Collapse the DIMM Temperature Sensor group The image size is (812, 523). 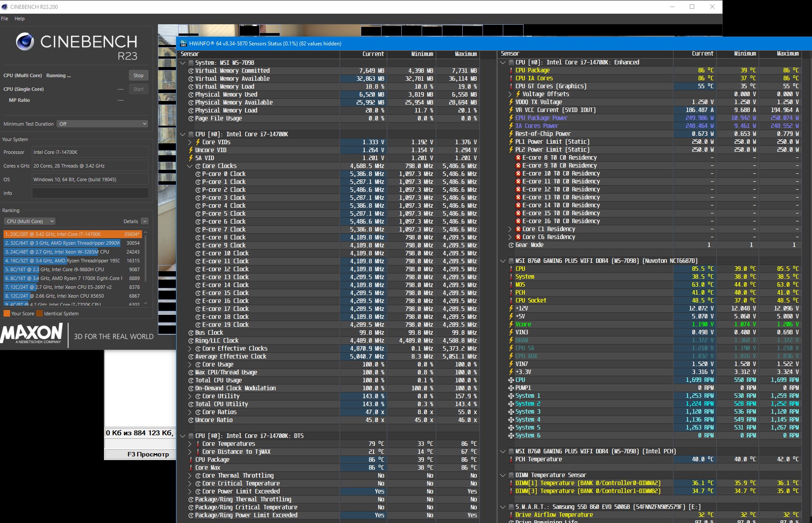[x=503, y=475]
